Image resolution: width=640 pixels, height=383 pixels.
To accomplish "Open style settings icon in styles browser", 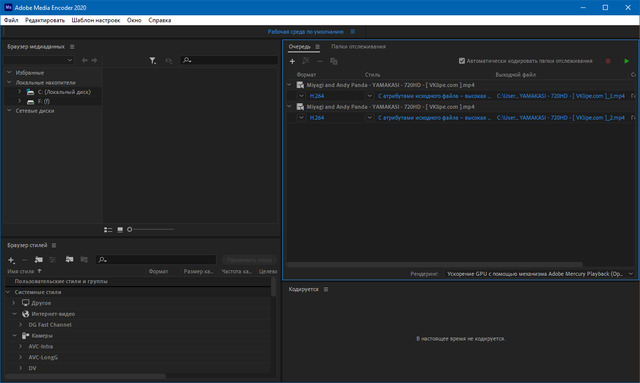I will pyautogui.click(x=52, y=260).
